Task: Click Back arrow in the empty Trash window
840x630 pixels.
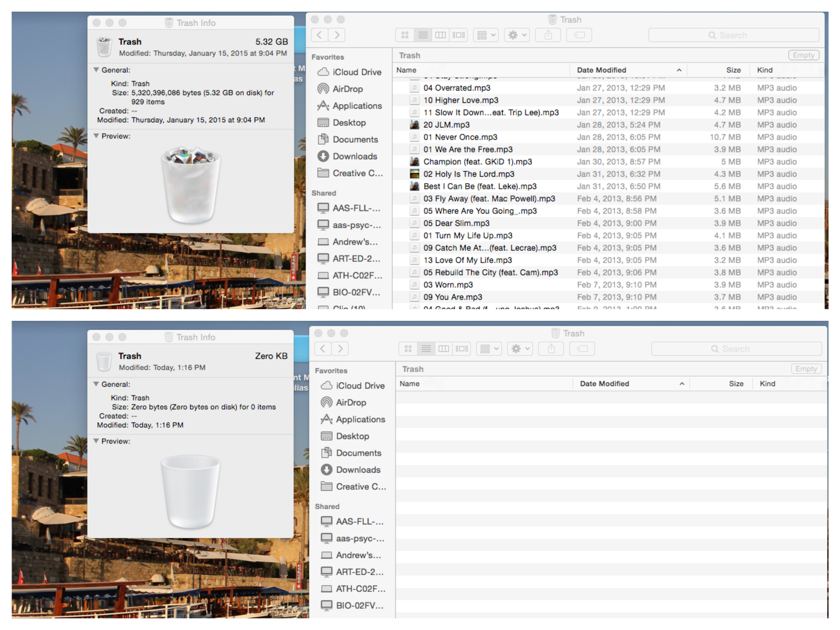Action: coord(323,349)
